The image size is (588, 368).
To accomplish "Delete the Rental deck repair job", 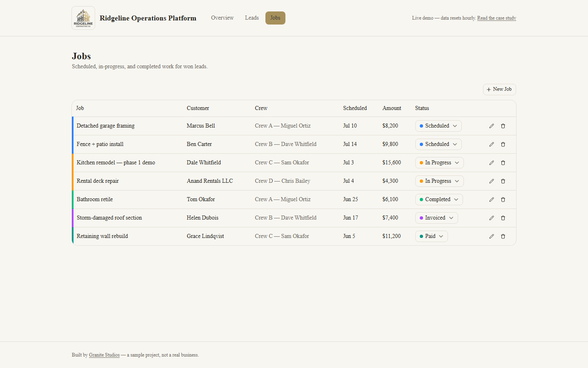I will (x=503, y=181).
